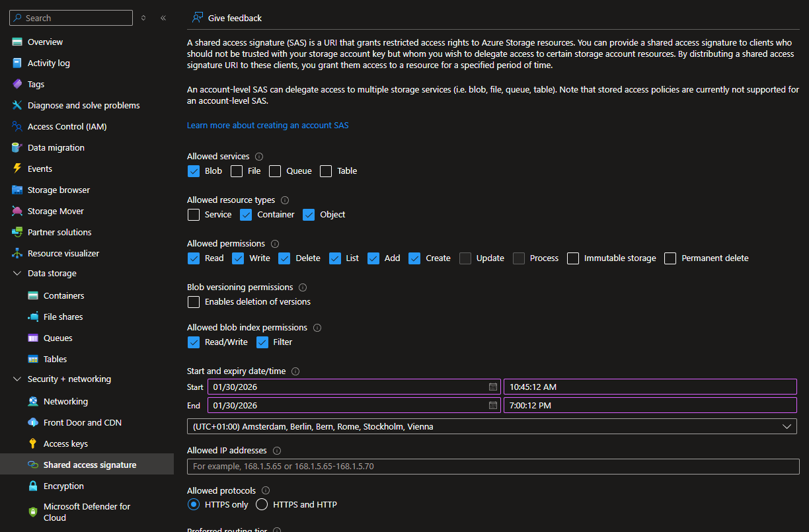Screen dimensions: 809x532
Task: Click the Tables icon
Action: [x=33, y=359]
